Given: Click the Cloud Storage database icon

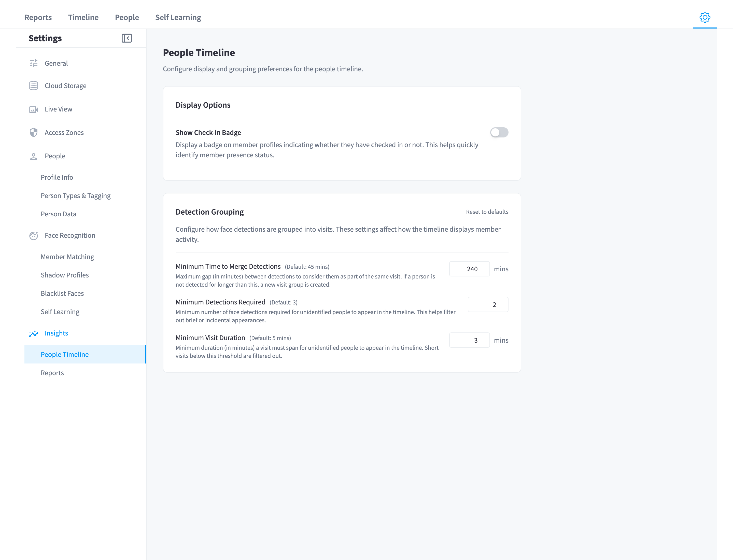Looking at the screenshot, I should click(34, 86).
